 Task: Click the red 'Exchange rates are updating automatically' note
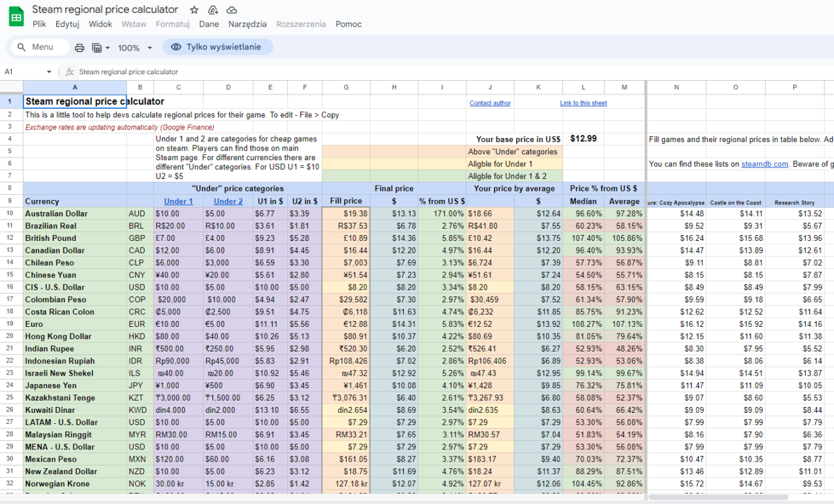(119, 127)
